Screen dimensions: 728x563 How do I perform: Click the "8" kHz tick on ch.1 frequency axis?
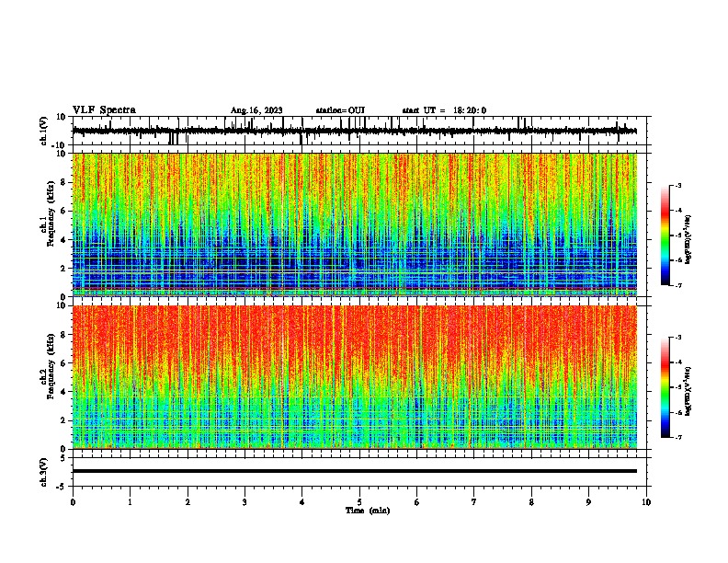pos(63,182)
